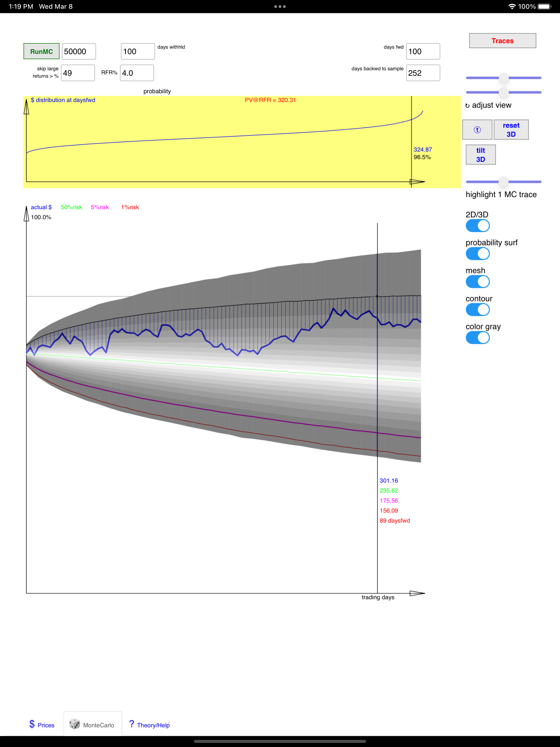Tap the 1:19 PM clock

coord(21,6)
